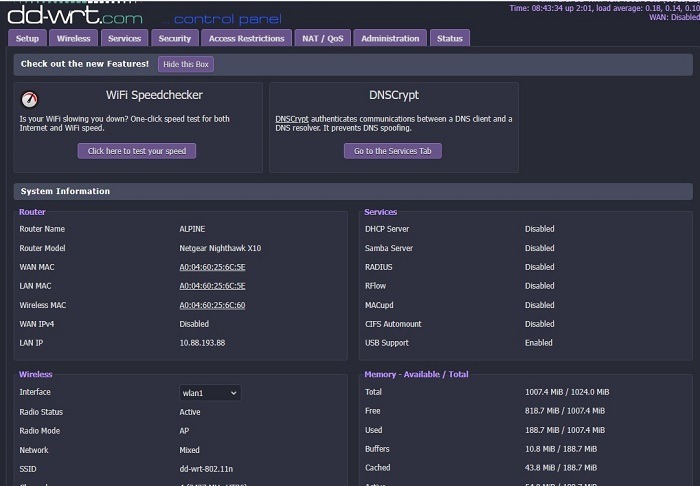Click Network Mixed value
This screenshot has width=700, height=486.
pos(189,450)
